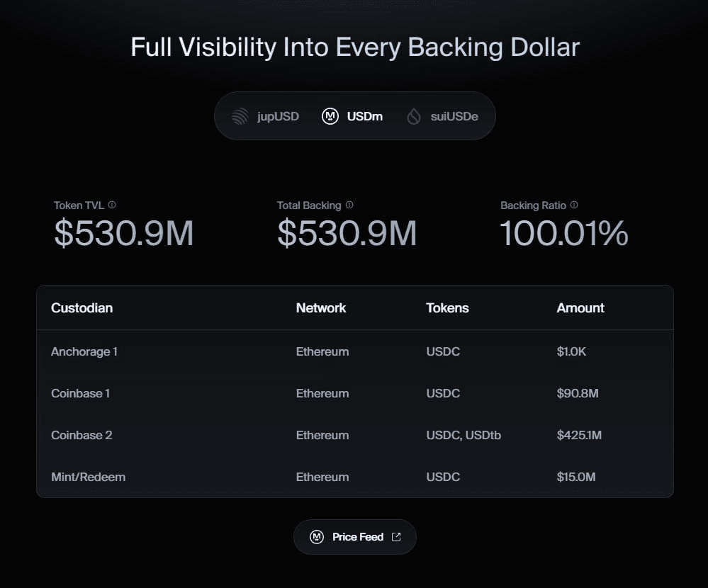This screenshot has width=708, height=588.
Task: Click the Total Backing label
Action: coord(309,205)
